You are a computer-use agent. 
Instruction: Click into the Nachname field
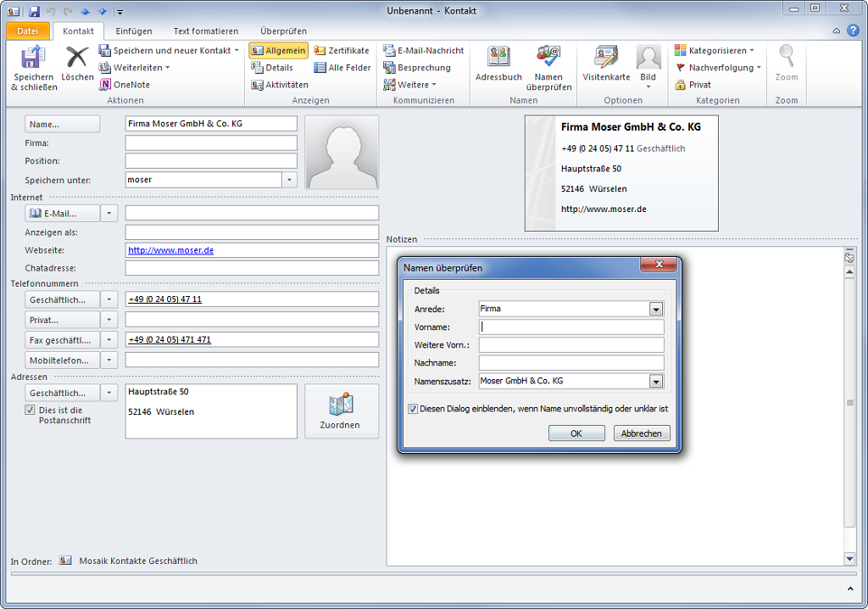coord(571,363)
